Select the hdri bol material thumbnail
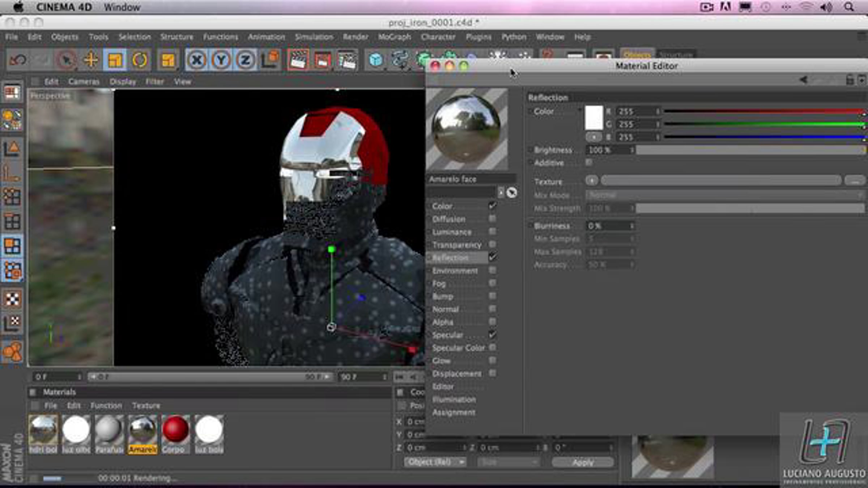The height and width of the screenshot is (488, 868). [43, 434]
